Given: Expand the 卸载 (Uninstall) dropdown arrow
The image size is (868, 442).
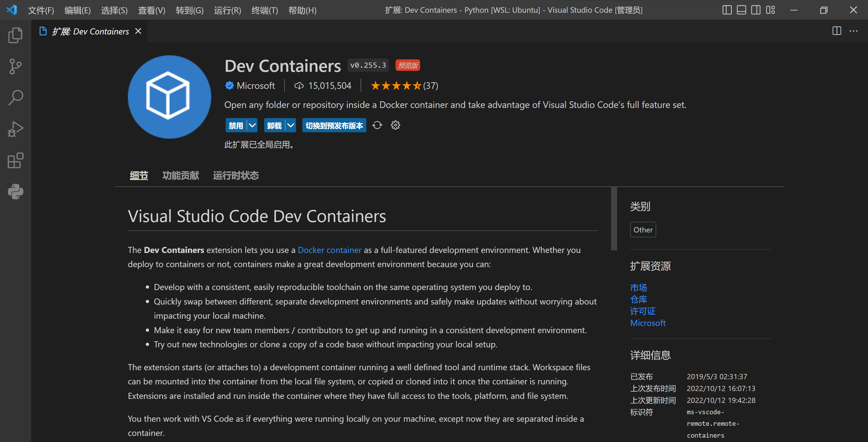Looking at the screenshot, I should coord(290,125).
